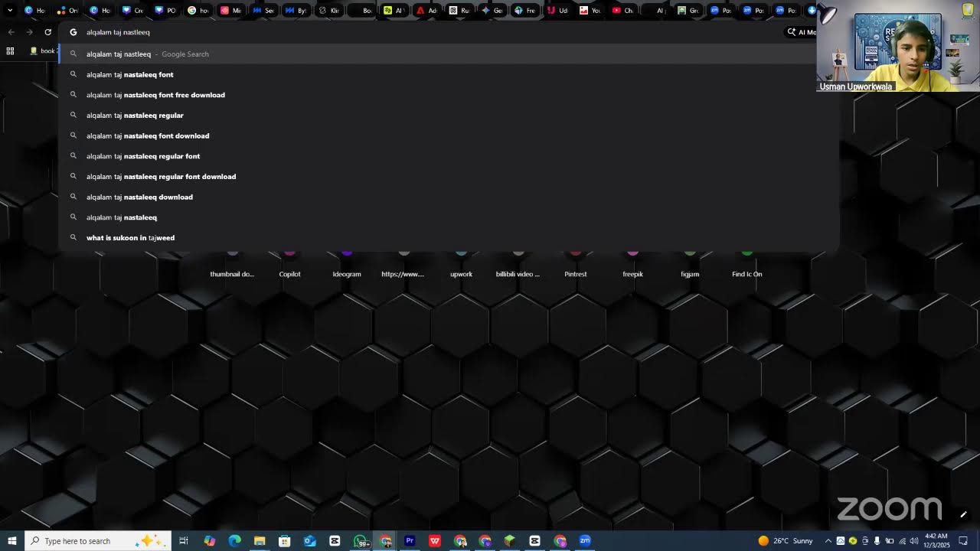The height and width of the screenshot is (551, 980).
Task: Select 'what is sukoon in tajweed' suggestion
Action: [449, 238]
